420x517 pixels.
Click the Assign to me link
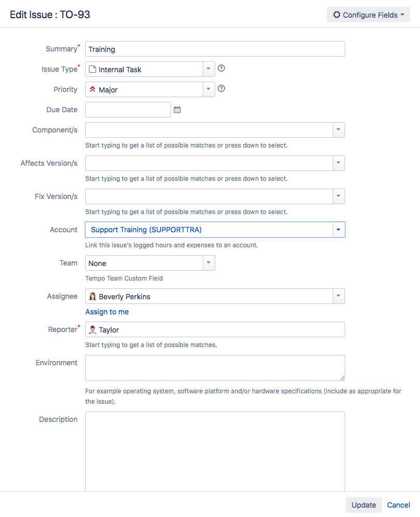tap(107, 312)
